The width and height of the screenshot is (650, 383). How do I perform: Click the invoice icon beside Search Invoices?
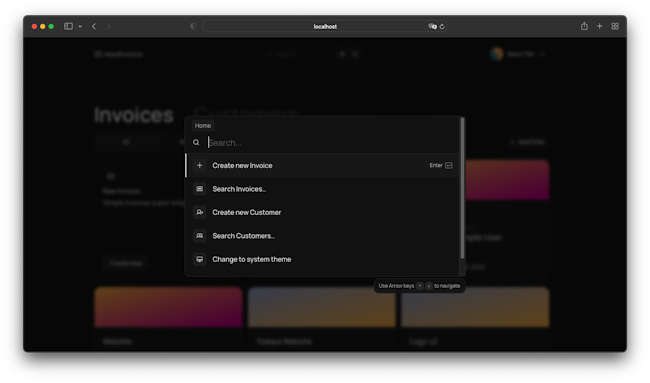click(x=199, y=189)
